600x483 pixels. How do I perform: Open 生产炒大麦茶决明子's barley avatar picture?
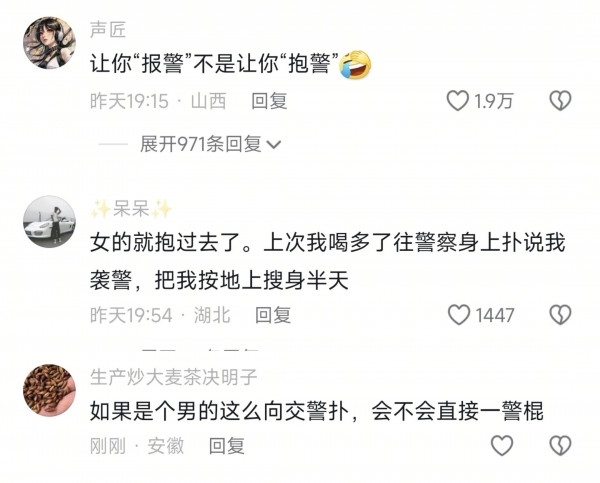pos(49,390)
